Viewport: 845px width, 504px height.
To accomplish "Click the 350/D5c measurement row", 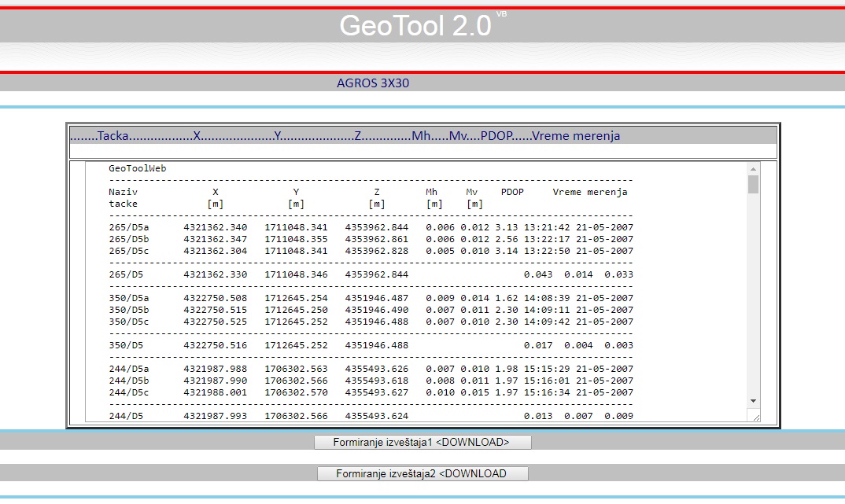I will 371,322.
